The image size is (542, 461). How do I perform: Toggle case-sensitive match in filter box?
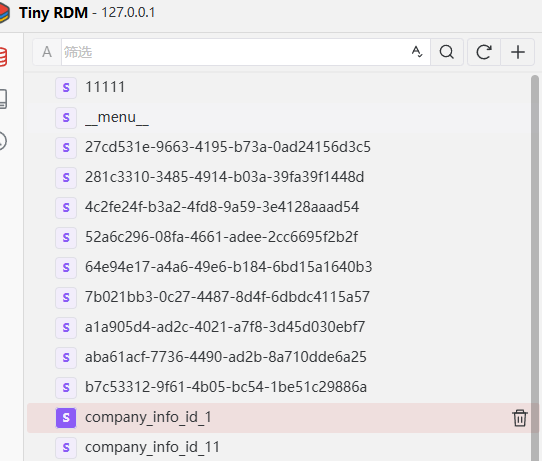click(x=417, y=52)
